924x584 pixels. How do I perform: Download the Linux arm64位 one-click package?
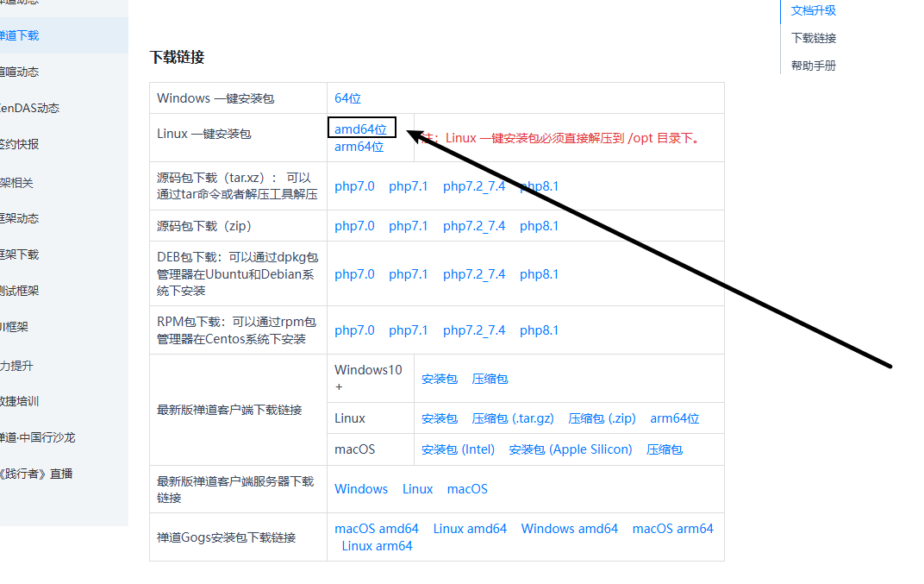click(x=359, y=147)
